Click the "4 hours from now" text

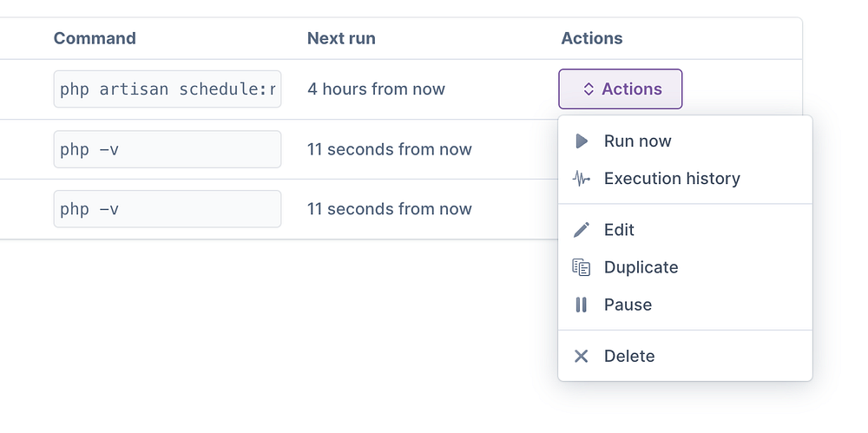click(376, 89)
